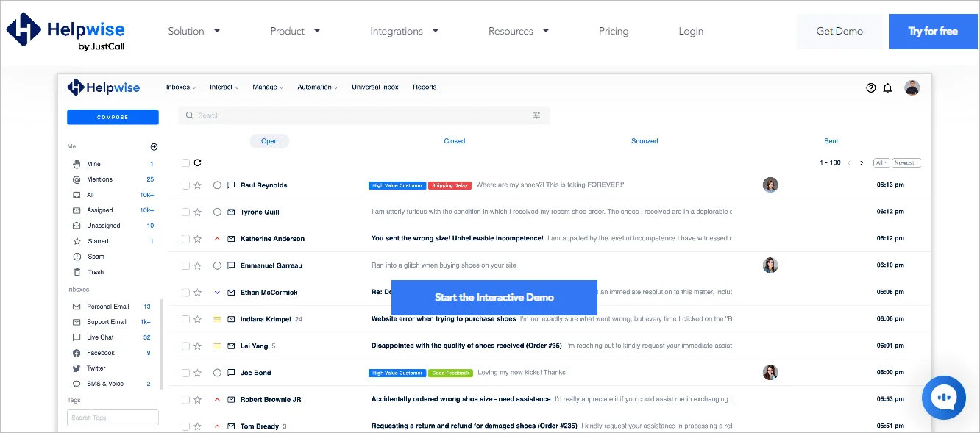Click previous page arrow next to 1 - 100

pos(849,162)
